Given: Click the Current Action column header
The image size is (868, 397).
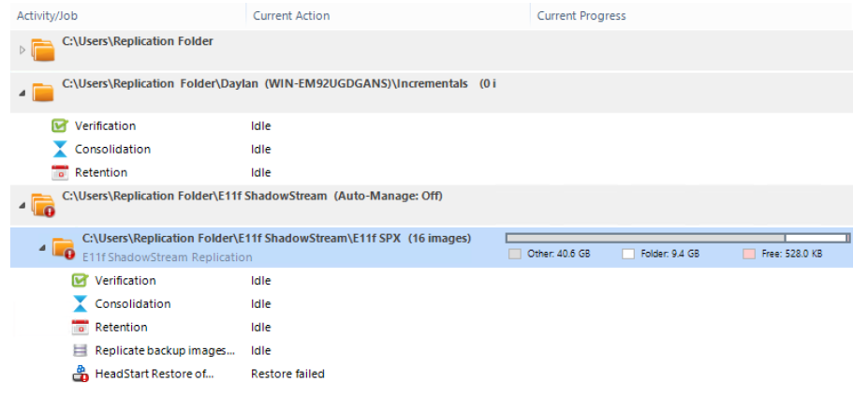Looking at the screenshot, I should click(291, 16).
